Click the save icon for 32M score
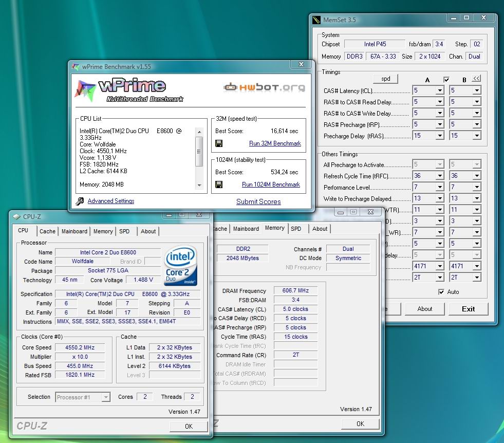This screenshot has width=504, height=443. click(x=219, y=143)
